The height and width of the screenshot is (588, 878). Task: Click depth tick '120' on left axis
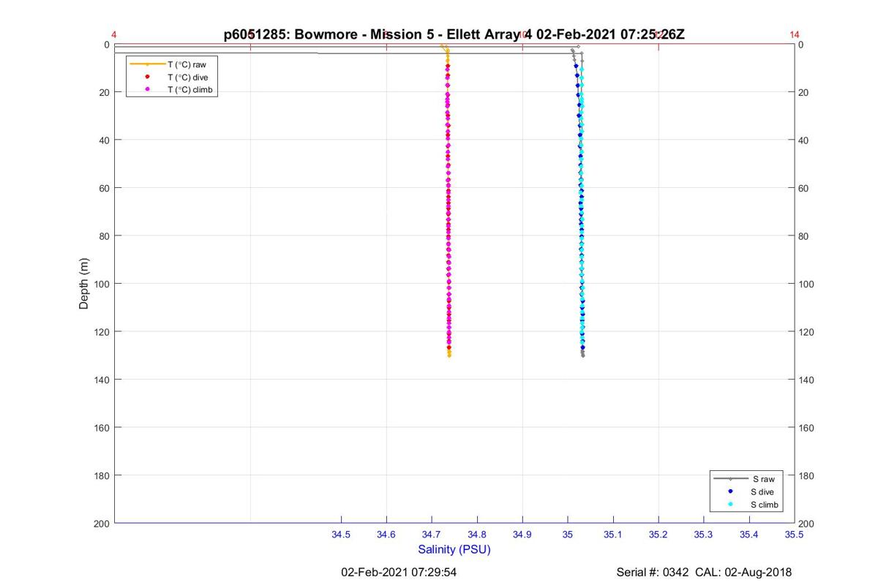[x=102, y=331]
